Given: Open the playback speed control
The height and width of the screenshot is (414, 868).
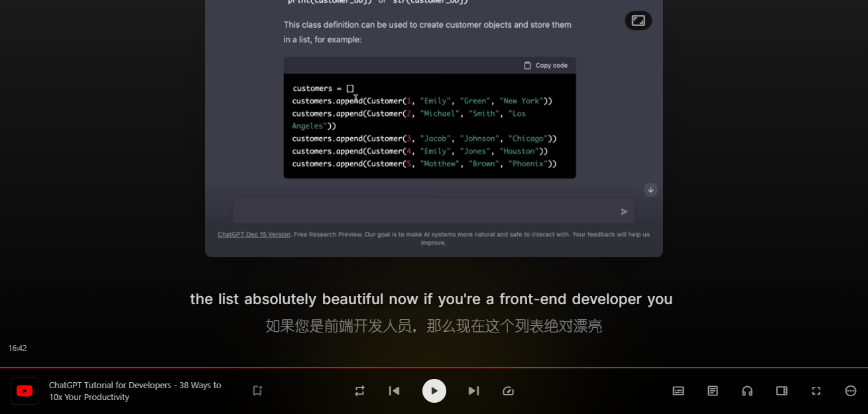Looking at the screenshot, I should click(508, 391).
